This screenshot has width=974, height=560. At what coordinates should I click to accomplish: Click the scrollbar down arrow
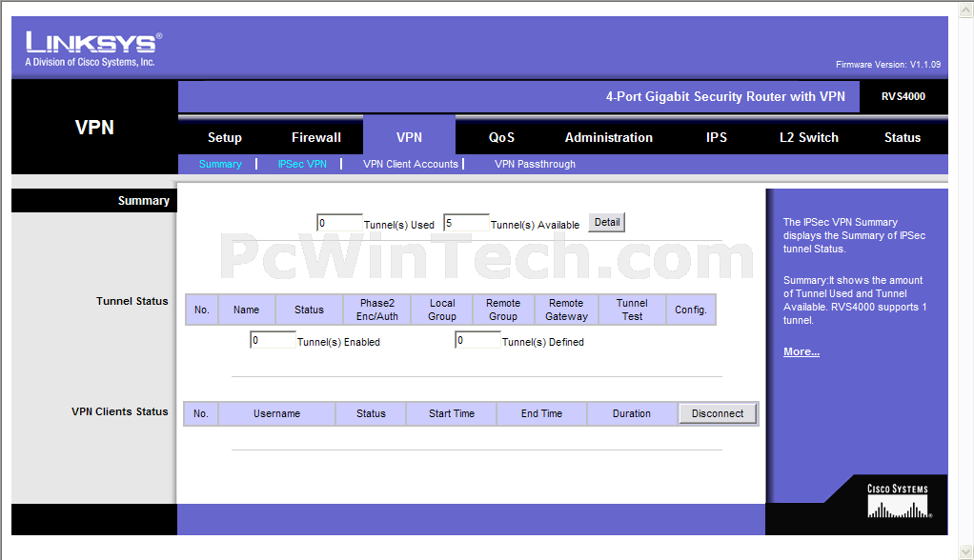pyautogui.click(x=966, y=551)
